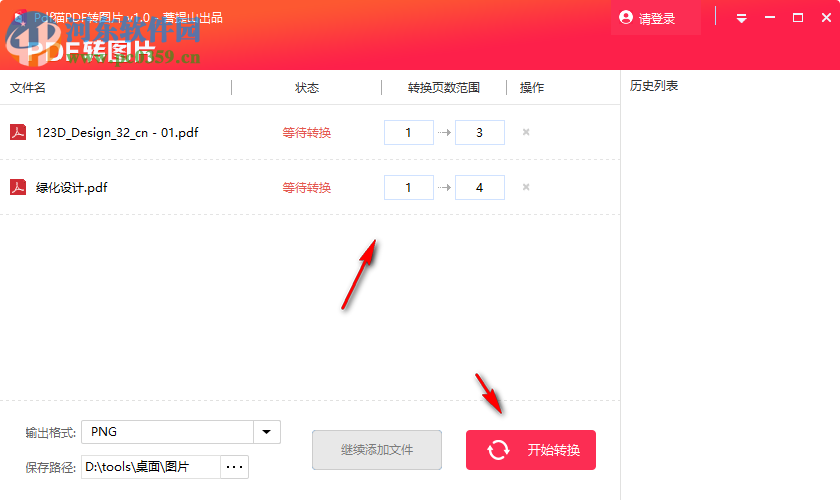Click the 状态 column header
Screen dimensions: 840x500
pyautogui.click(x=307, y=88)
